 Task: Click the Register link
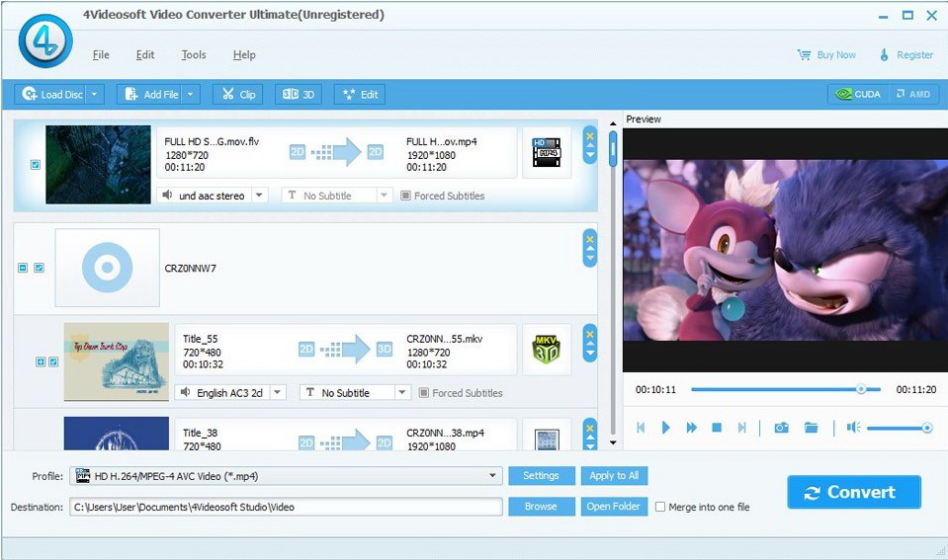(906, 55)
